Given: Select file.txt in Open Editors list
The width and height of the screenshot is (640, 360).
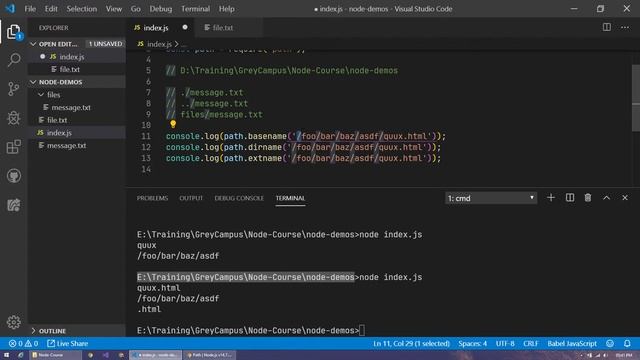Looking at the screenshot, I should pos(77,69).
